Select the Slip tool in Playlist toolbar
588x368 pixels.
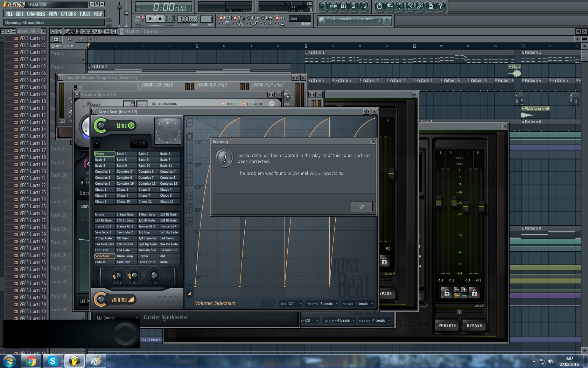91,32
